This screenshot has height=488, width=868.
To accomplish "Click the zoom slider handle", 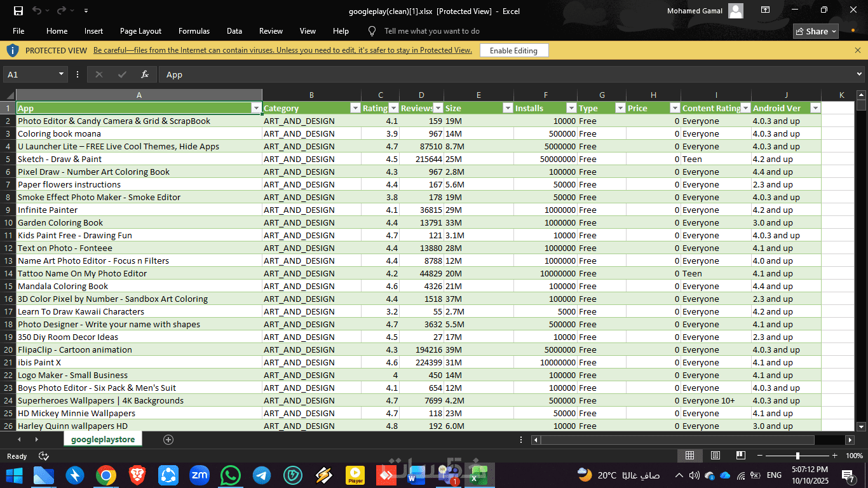I will pos(797,456).
